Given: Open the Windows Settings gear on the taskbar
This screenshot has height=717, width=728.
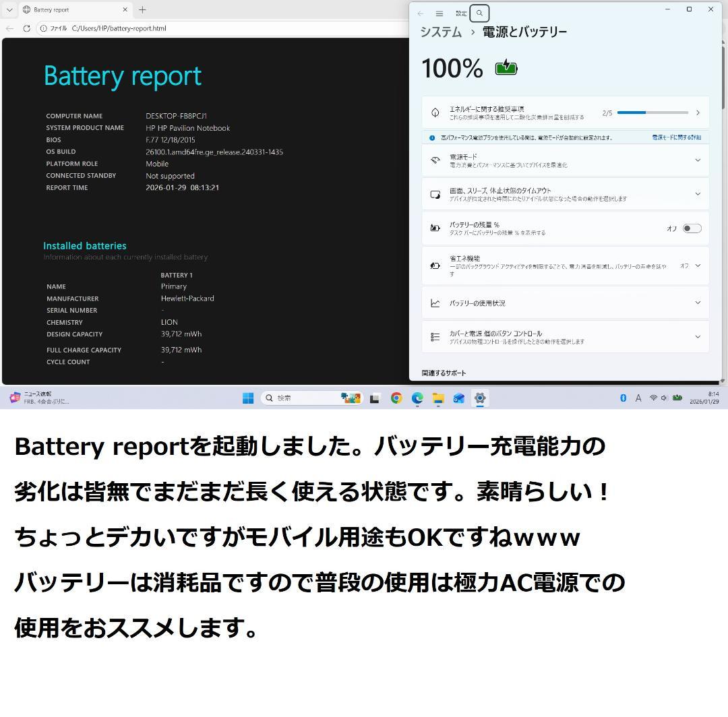Looking at the screenshot, I should point(480,398).
